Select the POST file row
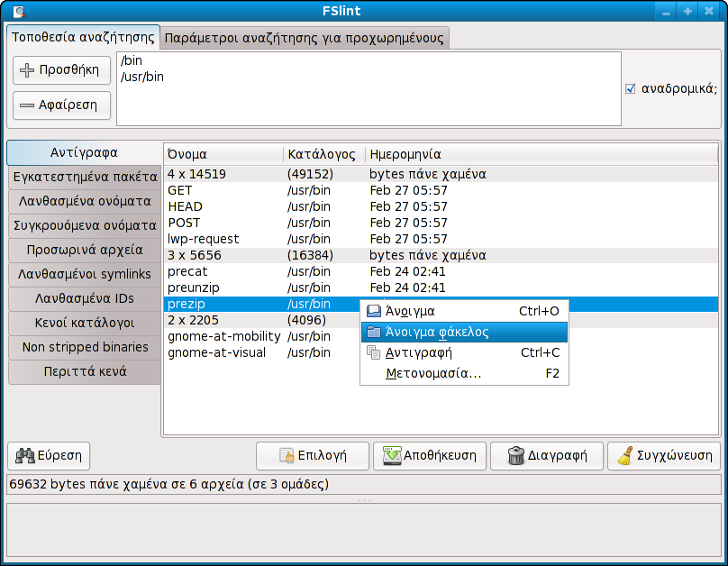Screen dimensions: 728x566 click(441, 223)
